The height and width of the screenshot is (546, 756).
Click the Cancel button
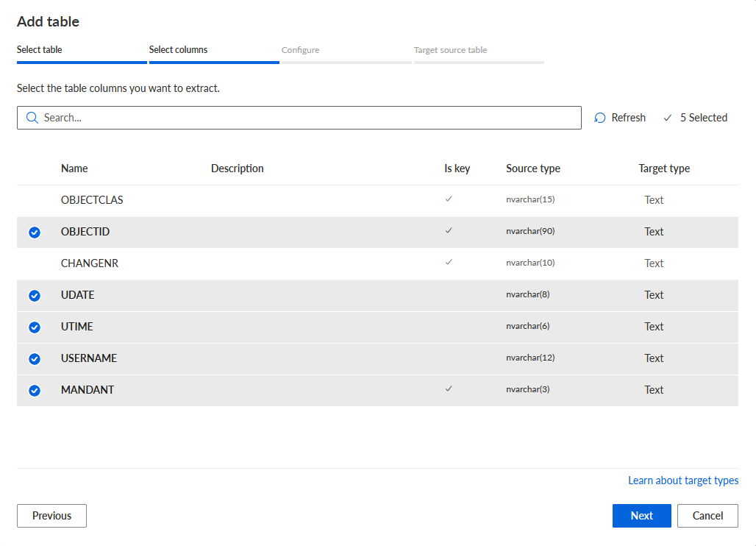pos(707,516)
